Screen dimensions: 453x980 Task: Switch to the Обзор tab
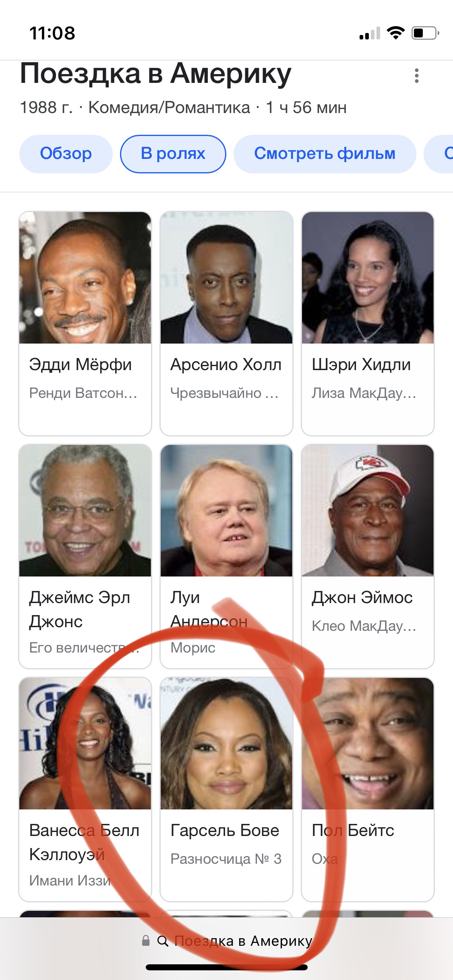point(66,154)
